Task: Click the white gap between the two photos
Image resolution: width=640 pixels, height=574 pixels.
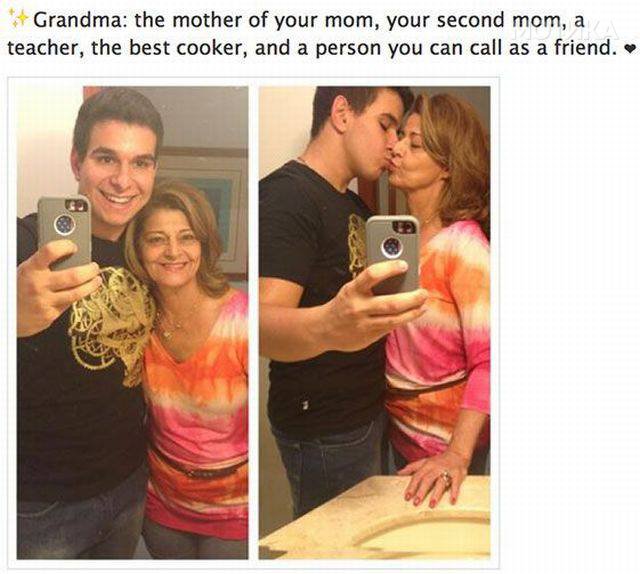Action: 253,323
